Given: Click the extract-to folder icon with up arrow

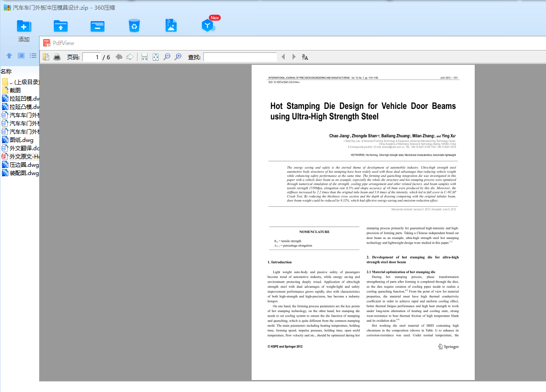Looking at the screenshot, I should (x=61, y=26).
